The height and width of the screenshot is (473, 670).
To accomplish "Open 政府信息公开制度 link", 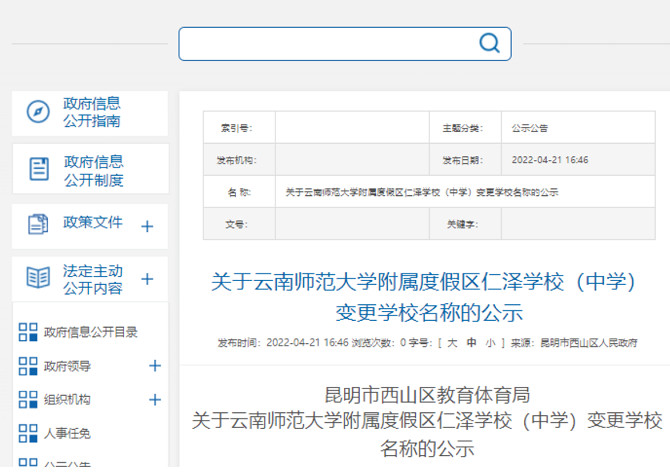I will tap(94, 170).
